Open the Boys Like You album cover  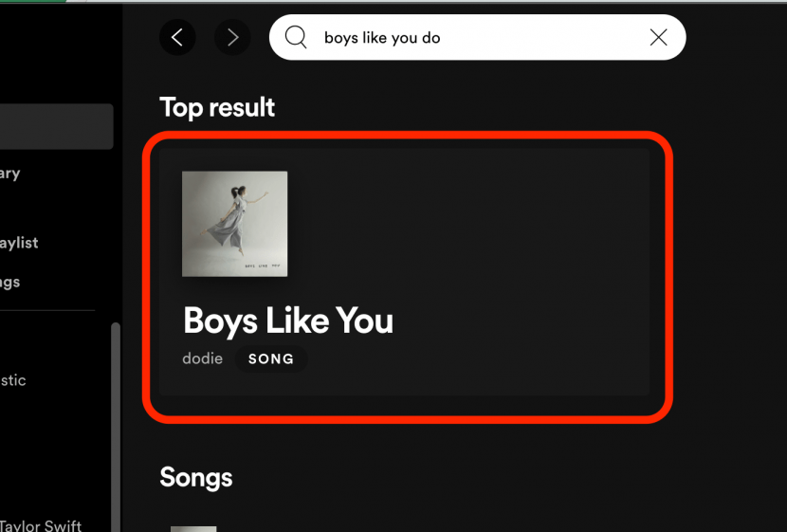coord(234,224)
